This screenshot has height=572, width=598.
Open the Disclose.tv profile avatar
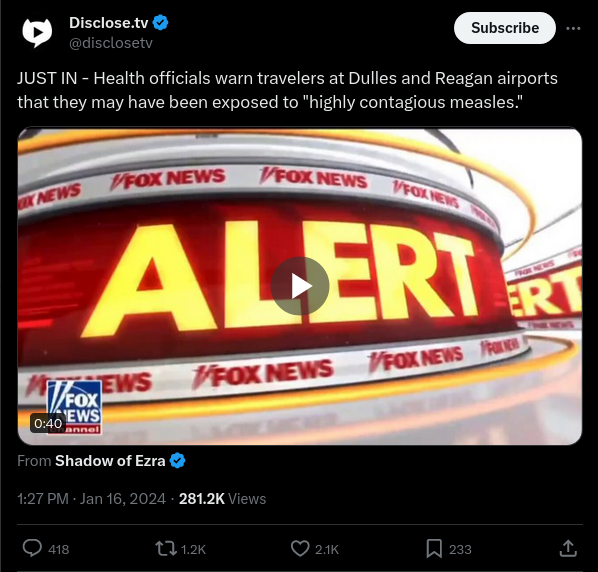point(37,33)
